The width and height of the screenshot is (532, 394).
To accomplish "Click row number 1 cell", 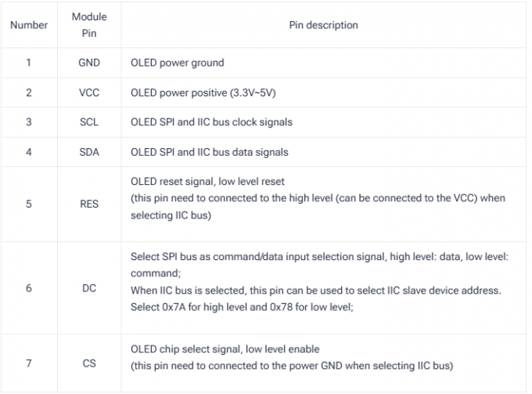I will coord(29,63).
